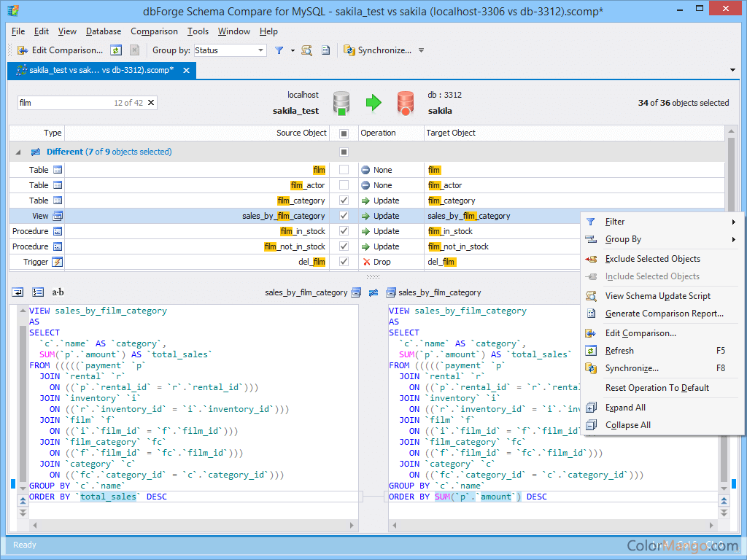The width and height of the screenshot is (747, 560).
Task: Toggle word wrap in the SQL diff pane
Action: pyautogui.click(x=17, y=292)
